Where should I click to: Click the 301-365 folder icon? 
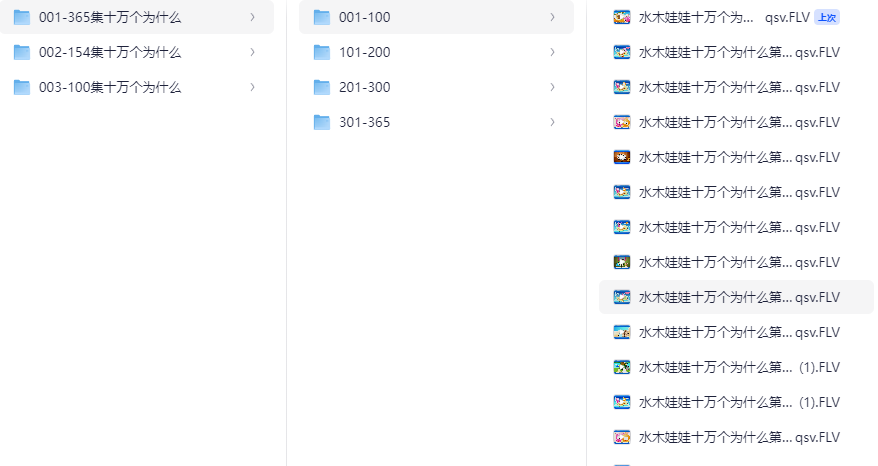click(x=321, y=122)
